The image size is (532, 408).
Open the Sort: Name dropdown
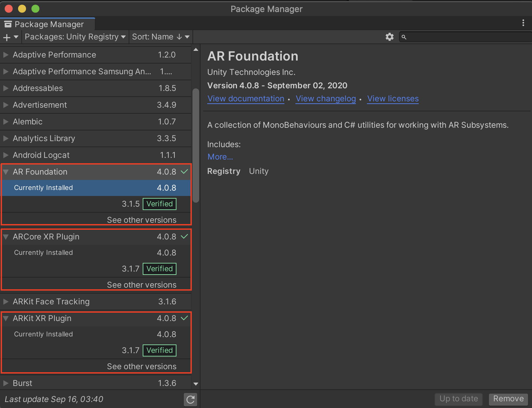coord(161,37)
